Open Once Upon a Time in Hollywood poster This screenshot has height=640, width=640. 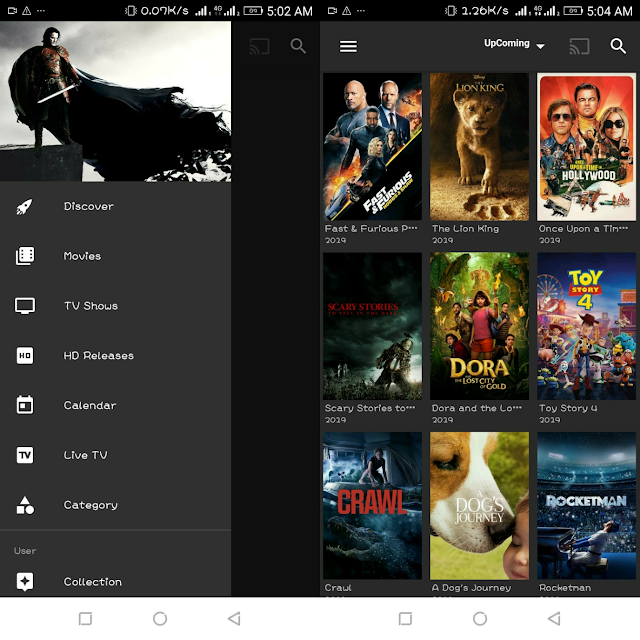[x=587, y=147]
